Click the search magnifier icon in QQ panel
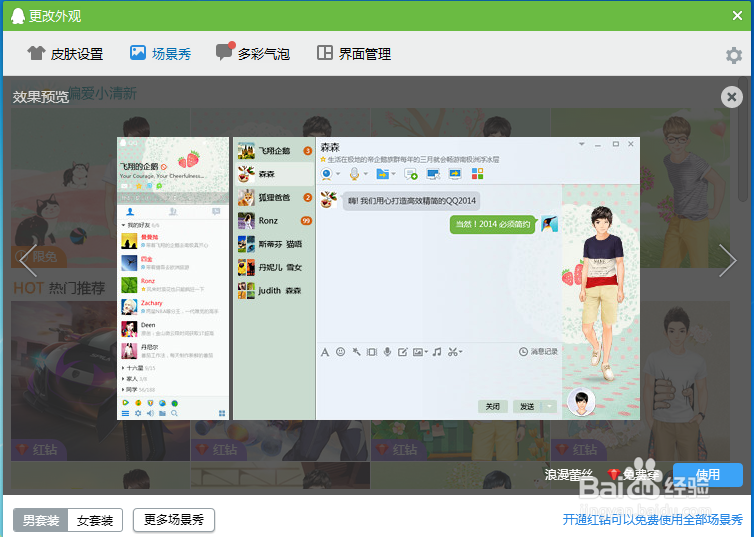This screenshot has height=537, width=754. pyautogui.click(x=174, y=413)
